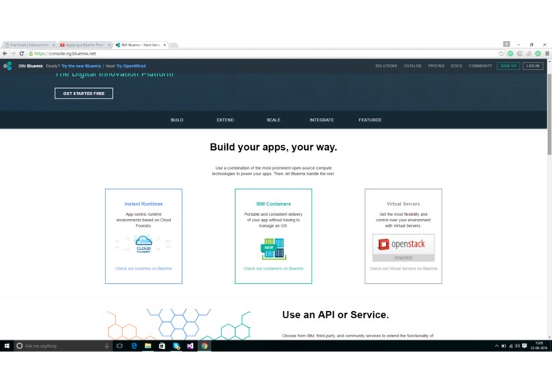Switch to the Free Email India.com tab
Screen dimensions: 552x392
click(28, 45)
